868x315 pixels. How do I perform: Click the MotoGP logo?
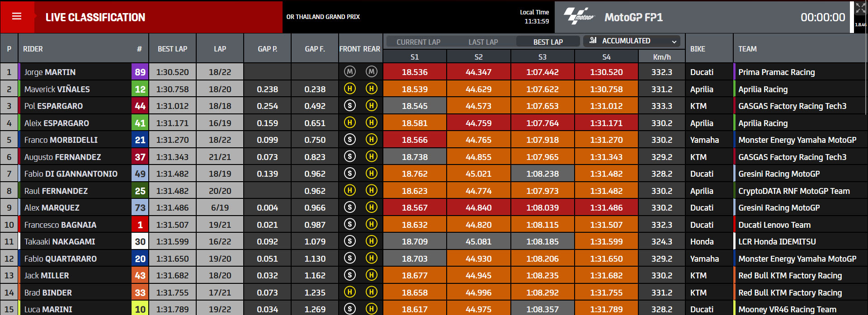click(579, 16)
